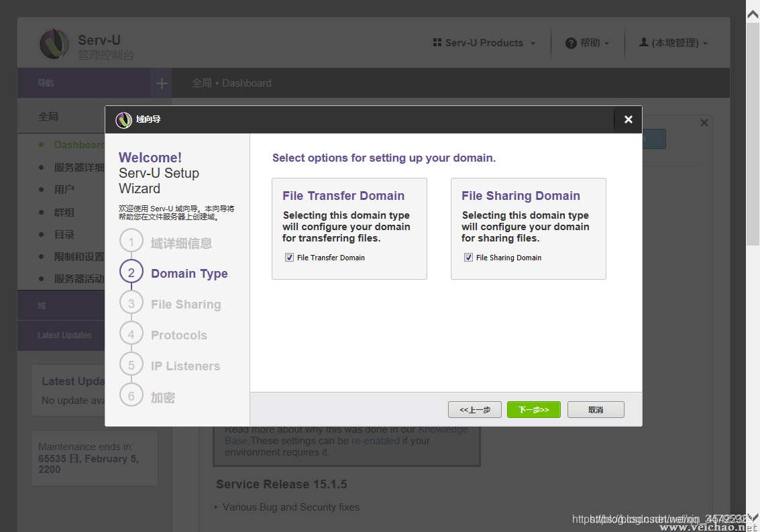760x532 pixels.
Task: Open 目录 in the sidebar
Action: coord(64,235)
